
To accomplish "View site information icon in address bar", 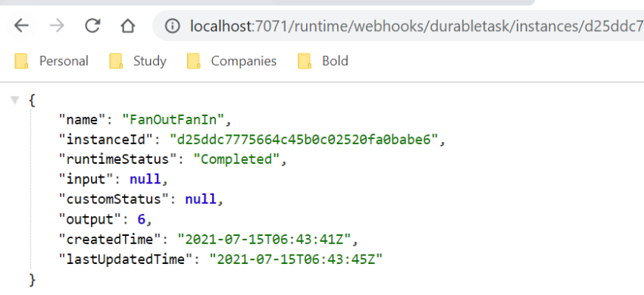I will click(173, 27).
